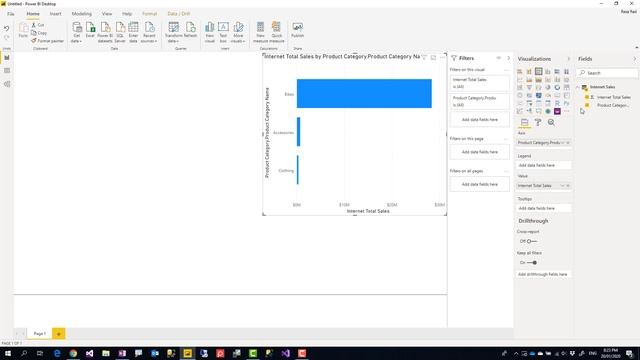Open Value field Internet Total Sales dropdown
Screen dimensions: 640x360
(x=562, y=186)
